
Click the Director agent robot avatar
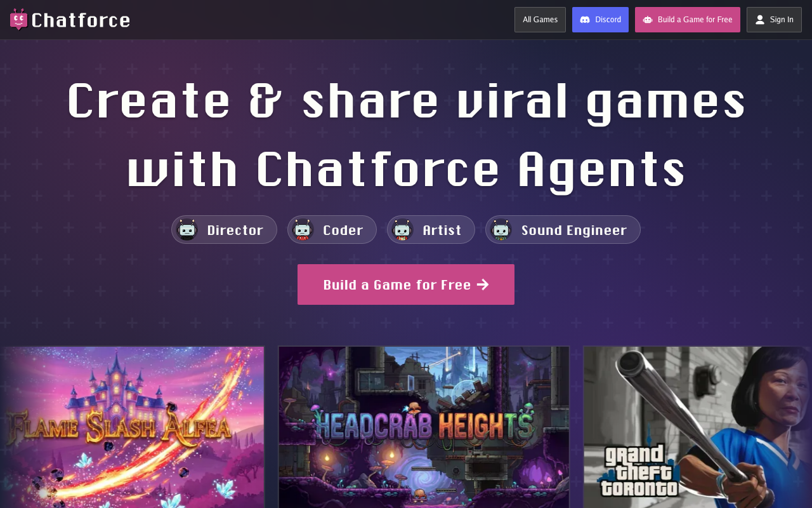[187, 230]
